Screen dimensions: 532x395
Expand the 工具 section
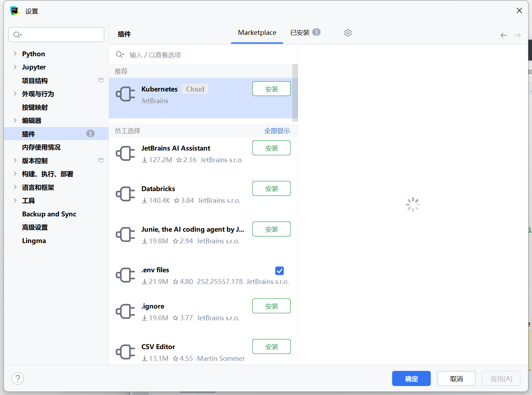[15, 200]
